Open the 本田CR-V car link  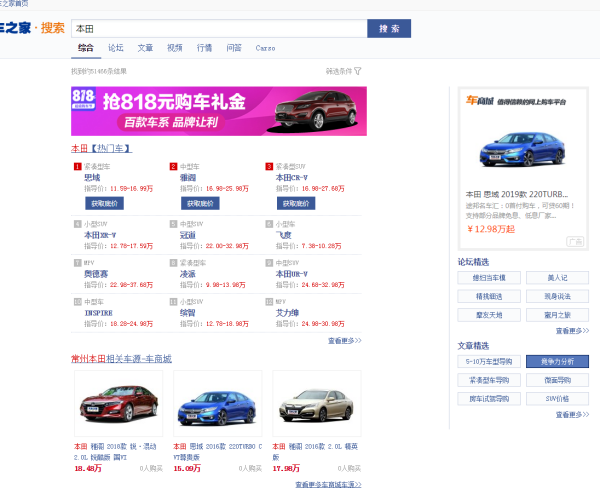pyautogui.click(x=292, y=178)
